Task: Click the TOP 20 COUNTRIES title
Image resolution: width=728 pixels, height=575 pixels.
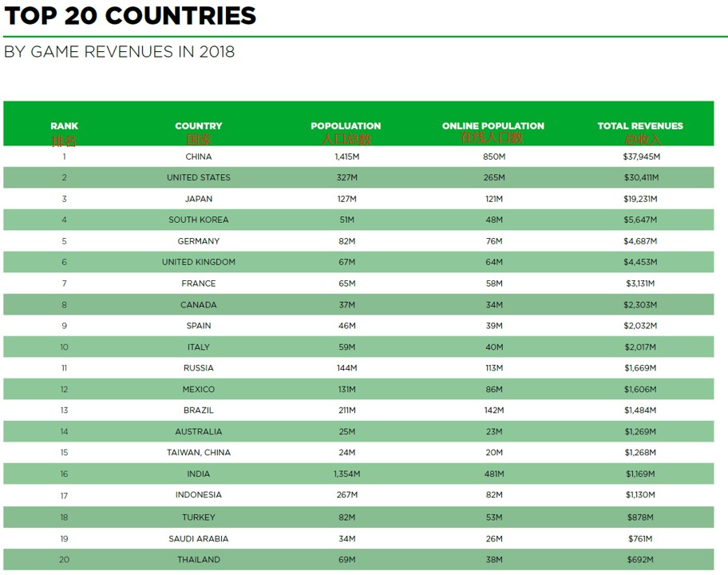Action: 130,16
